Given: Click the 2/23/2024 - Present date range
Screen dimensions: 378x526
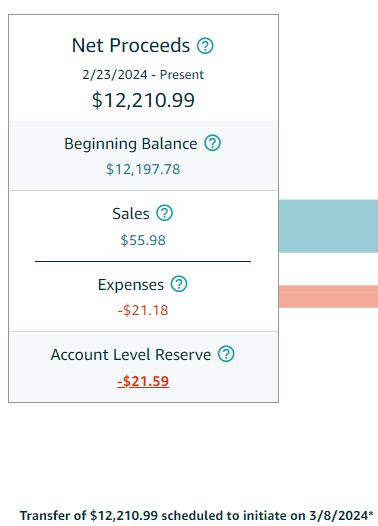Looking at the screenshot, I should [143, 74].
